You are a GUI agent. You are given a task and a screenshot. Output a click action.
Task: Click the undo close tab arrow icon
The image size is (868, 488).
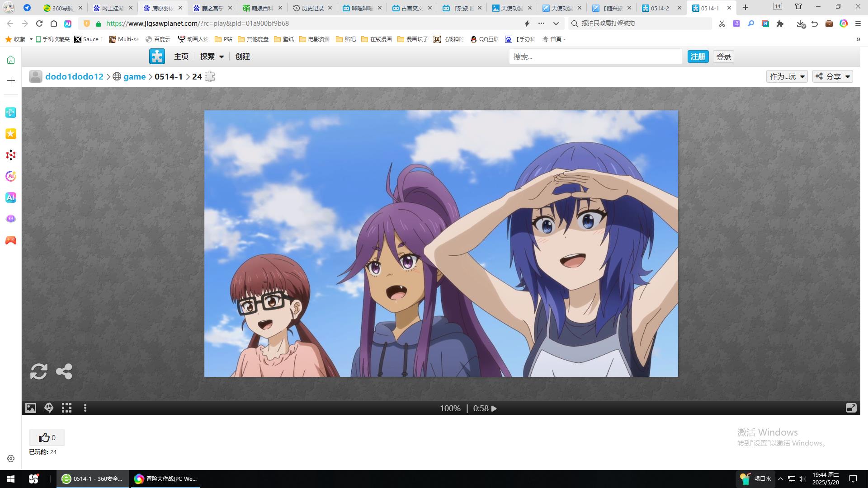point(815,23)
